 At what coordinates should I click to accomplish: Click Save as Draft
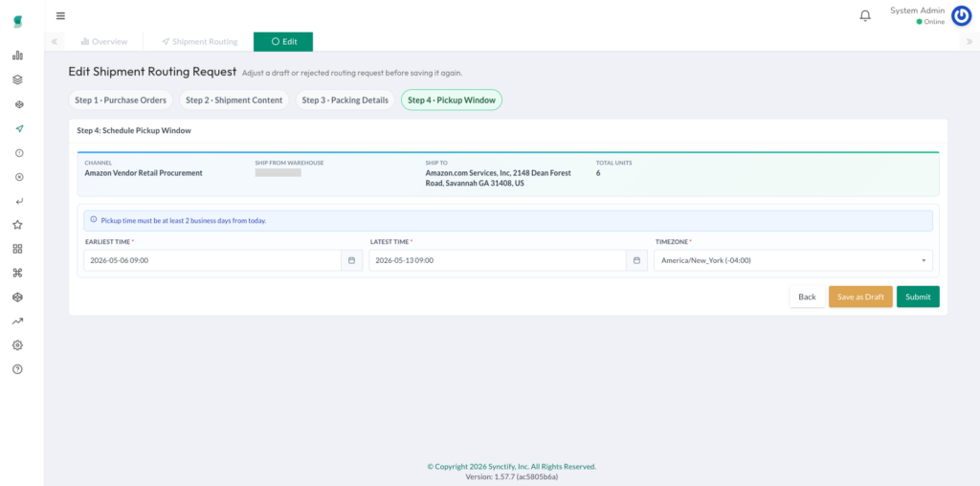coord(860,297)
